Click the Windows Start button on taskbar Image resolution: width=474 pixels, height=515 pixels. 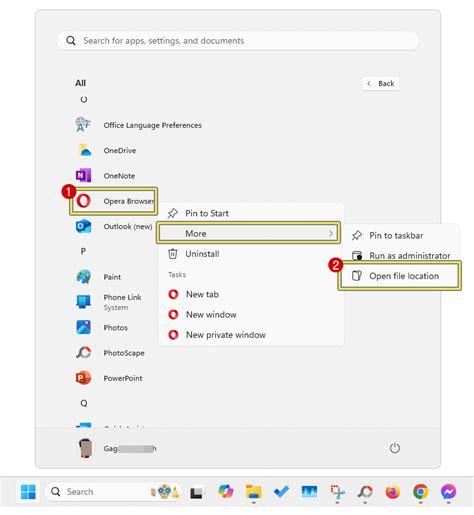click(28, 492)
